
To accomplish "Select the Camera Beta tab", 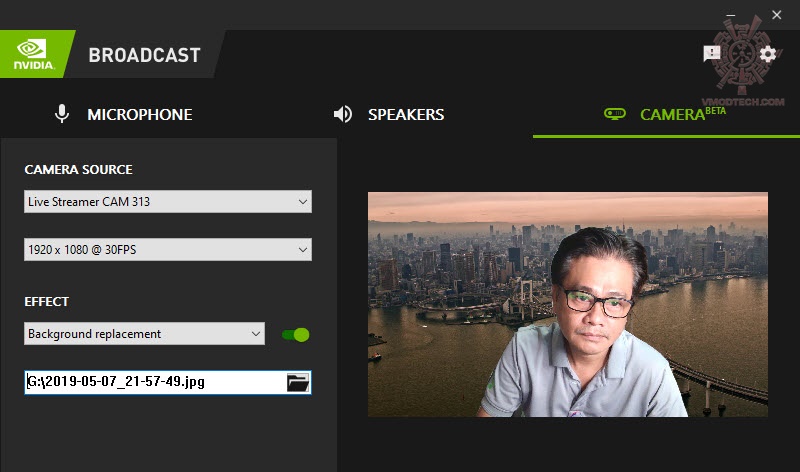I will tap(665, 114).
